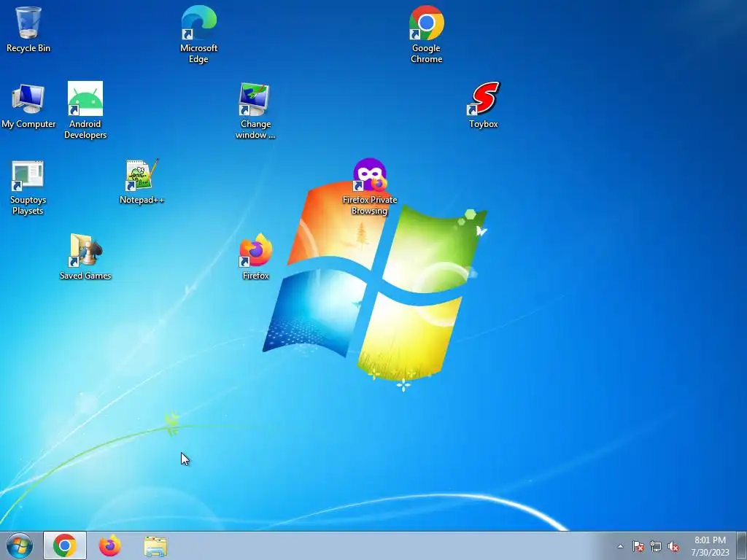The image size is (747, 560).
Task: Select the Android Developers shortcut
Action: [x=85, y=111]
